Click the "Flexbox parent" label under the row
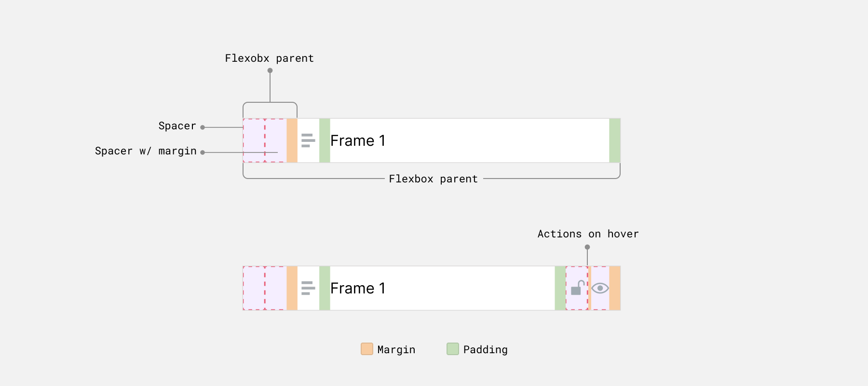The height and width of the screenshot is (386, 868). pyautogui.click(x=433, y=179)
